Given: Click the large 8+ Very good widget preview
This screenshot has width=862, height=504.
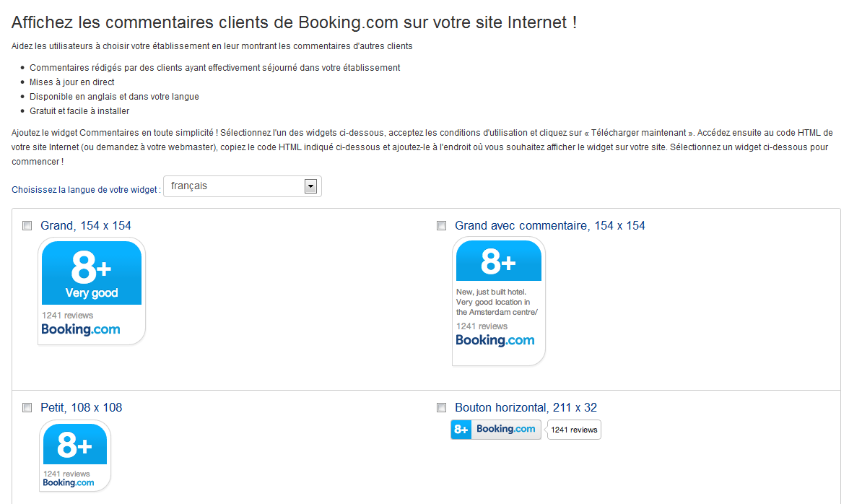Looking at the screenshot, I should (x=92, y=291).
